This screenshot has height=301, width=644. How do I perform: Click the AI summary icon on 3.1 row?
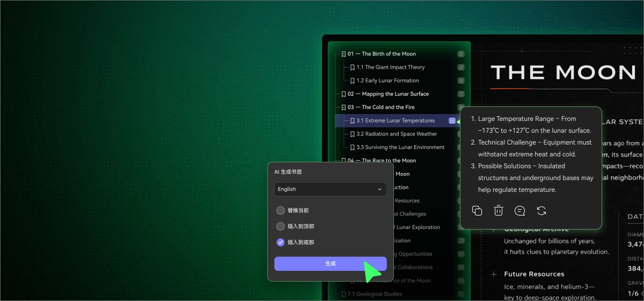click(452, 121)
